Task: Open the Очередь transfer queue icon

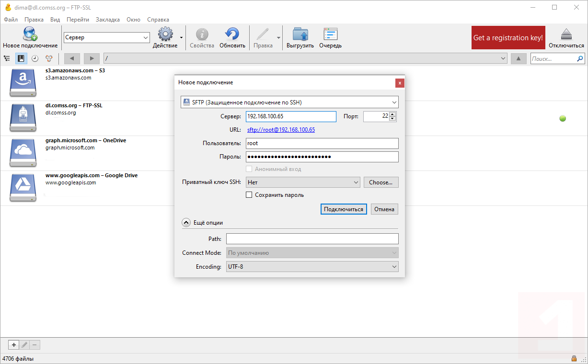Action: tap(331, 34)
